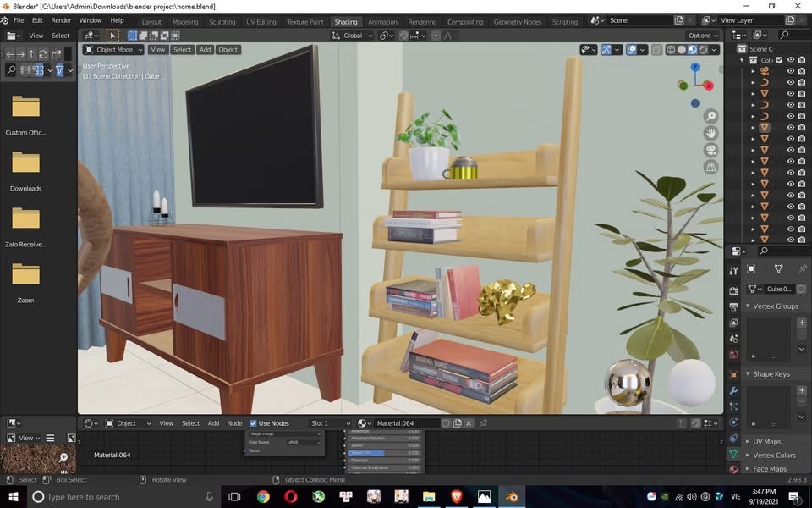Toggle the camera view gizmo

pyautogui.click(x=710, y=150)
